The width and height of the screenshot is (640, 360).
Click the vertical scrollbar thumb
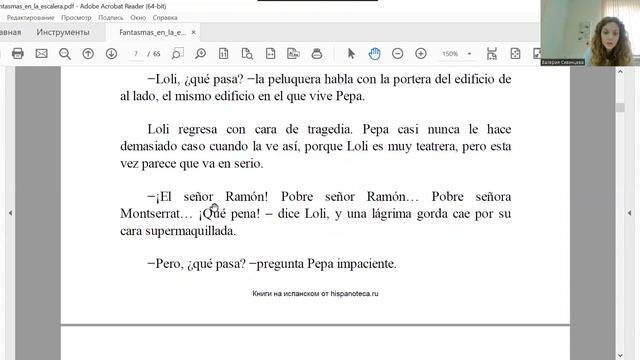pyautogui.click(x=620, y=107)
